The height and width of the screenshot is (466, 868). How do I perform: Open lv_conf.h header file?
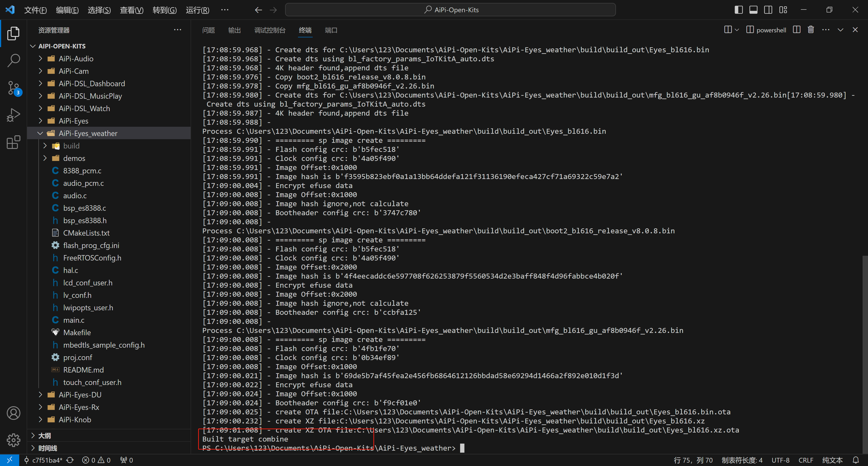[x=77, y=295]
